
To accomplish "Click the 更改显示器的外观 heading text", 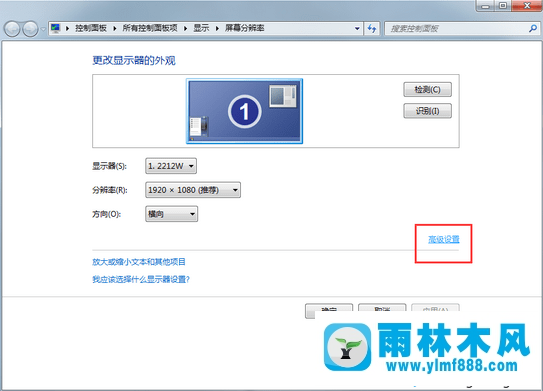I will click(x=134, y=61).
